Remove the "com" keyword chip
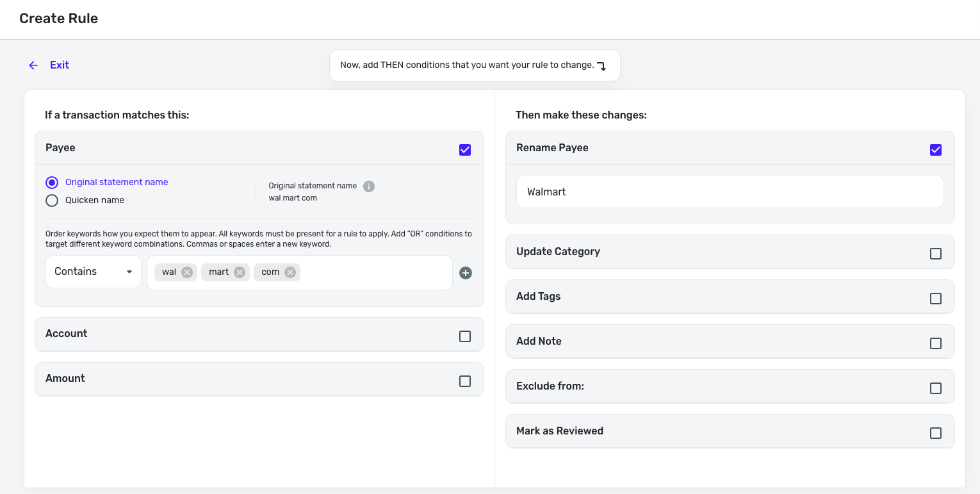 290,272
